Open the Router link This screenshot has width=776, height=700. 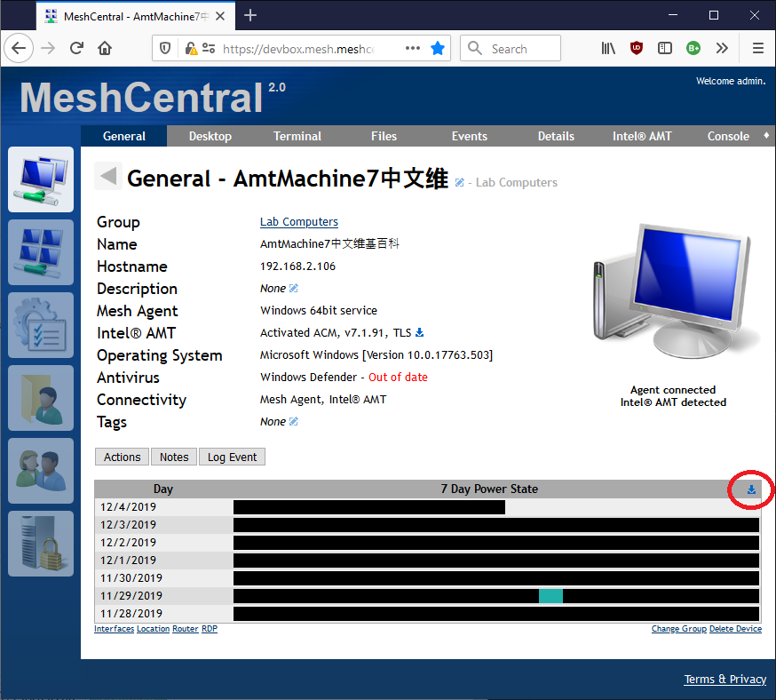(x=185, y=629)
